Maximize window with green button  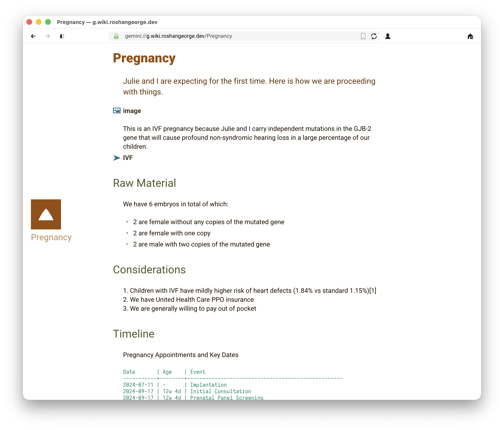point(48,22)
